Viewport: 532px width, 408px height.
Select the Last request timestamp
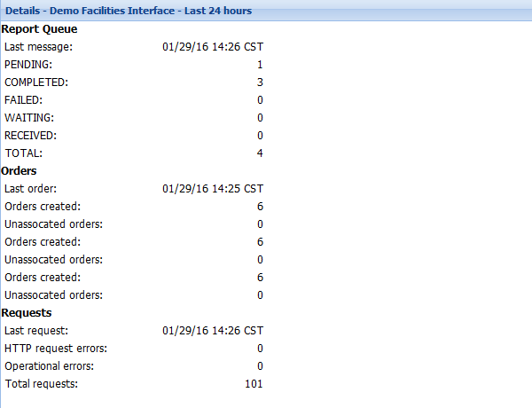pos(213,331)
